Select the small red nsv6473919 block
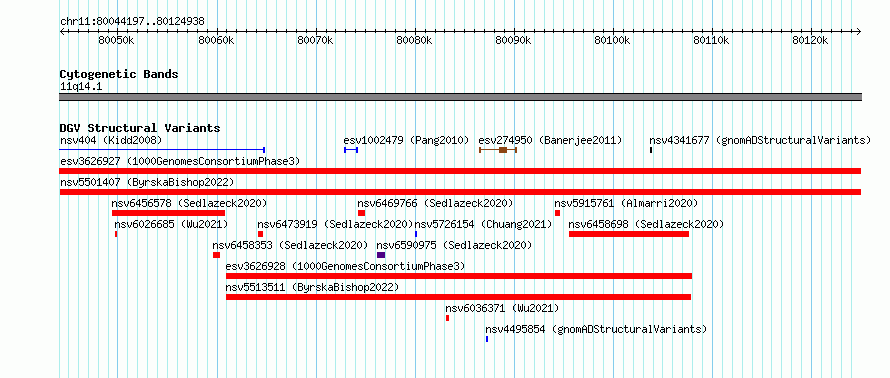890x378 pixels. tap(261, 234)
